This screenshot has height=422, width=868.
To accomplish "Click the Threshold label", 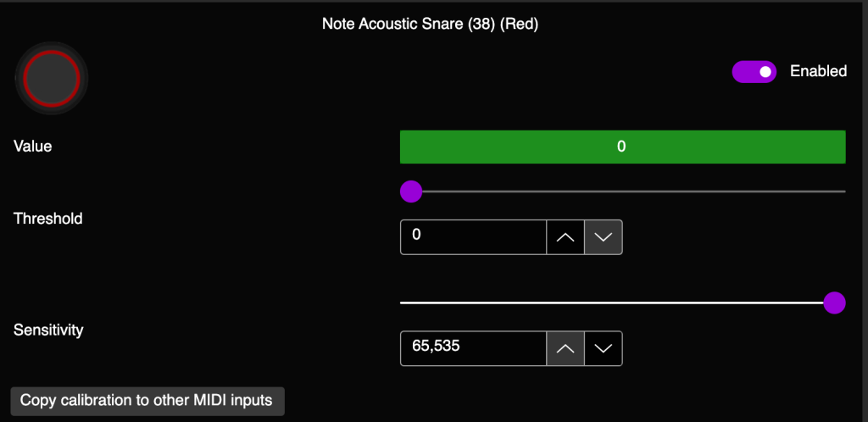I will [x=48, y=219].
